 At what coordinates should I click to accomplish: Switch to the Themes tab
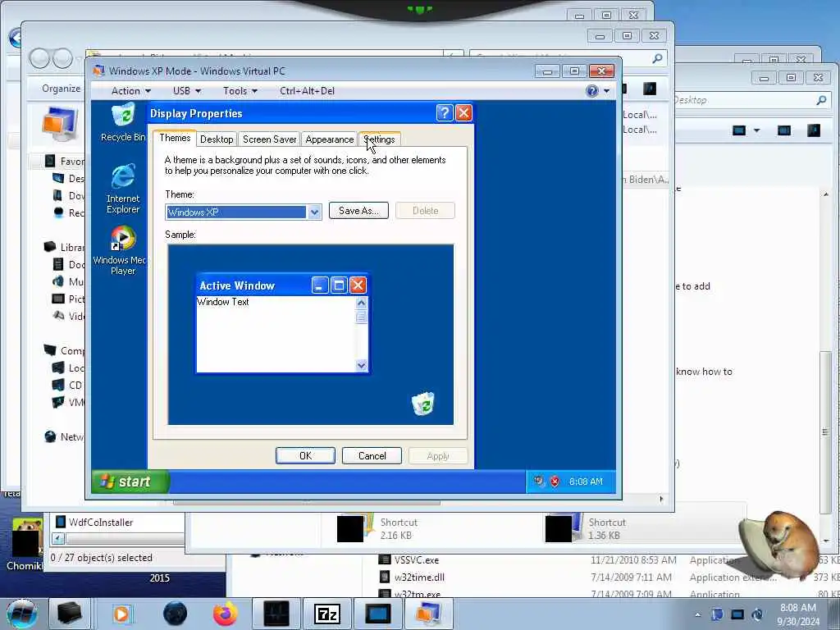coord(175,138)
